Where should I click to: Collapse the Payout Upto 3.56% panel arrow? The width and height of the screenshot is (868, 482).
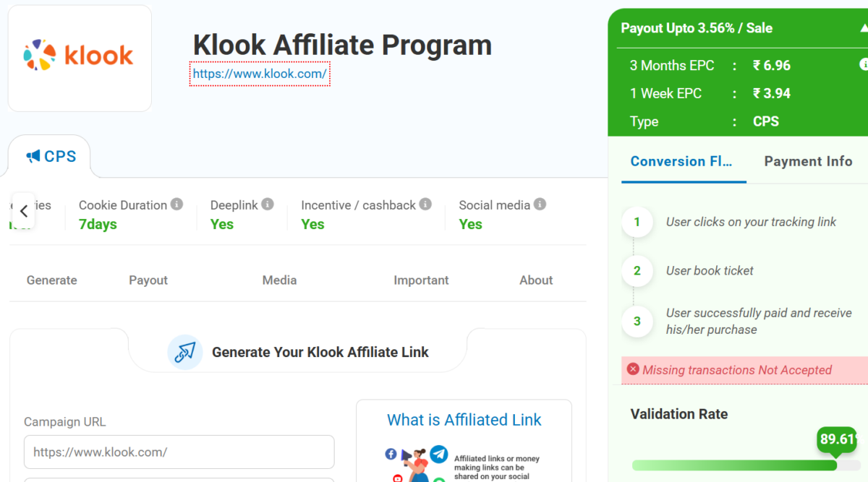coord(864,28)
